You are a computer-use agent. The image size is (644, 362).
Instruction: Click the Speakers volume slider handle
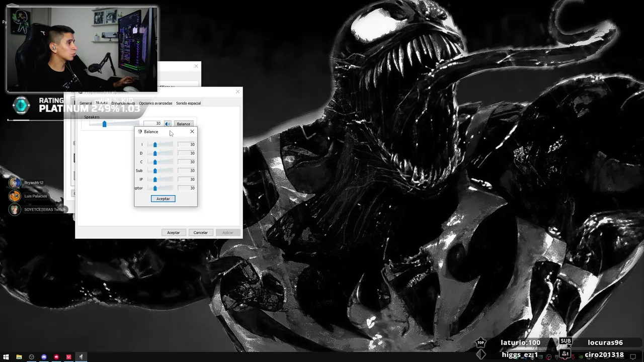[x=105, y=124]
